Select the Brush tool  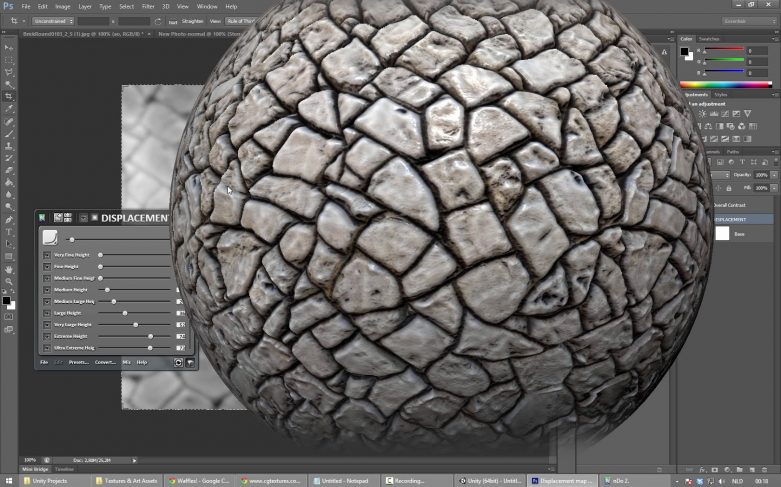pyautogui.click(x=9, y=133)
